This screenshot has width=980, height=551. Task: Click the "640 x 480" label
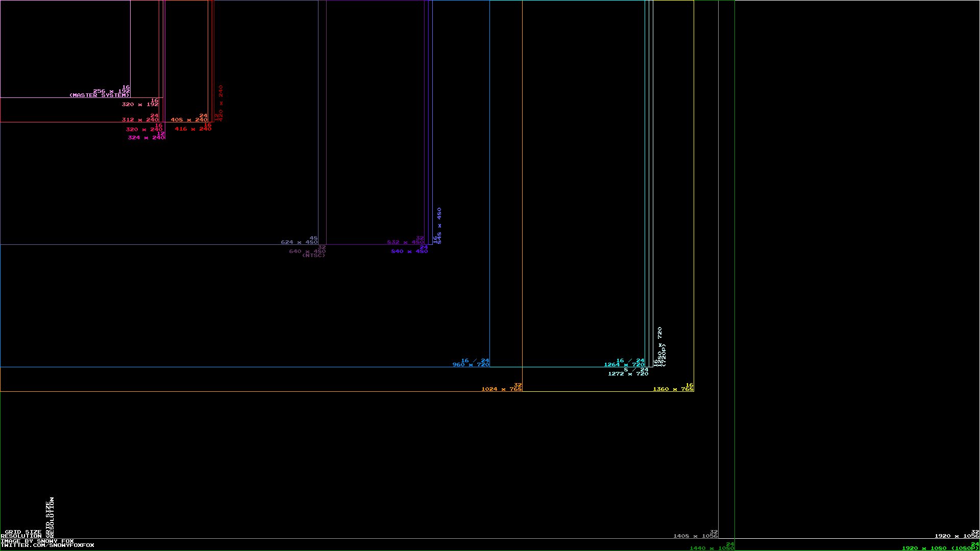tap(308, 252)
